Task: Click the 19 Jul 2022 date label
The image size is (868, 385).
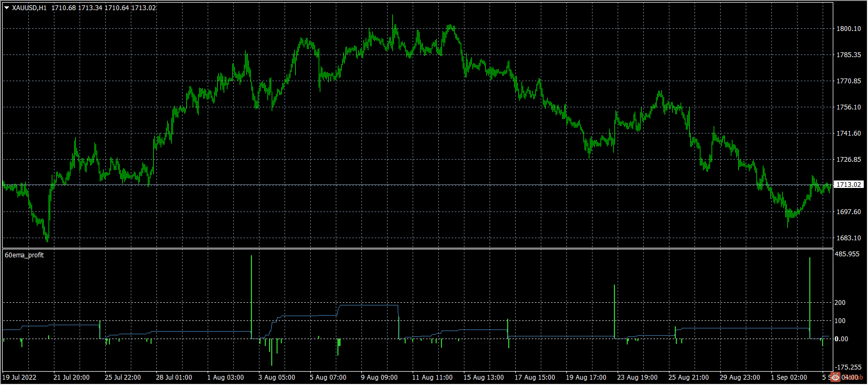Action: coord(20,378)
